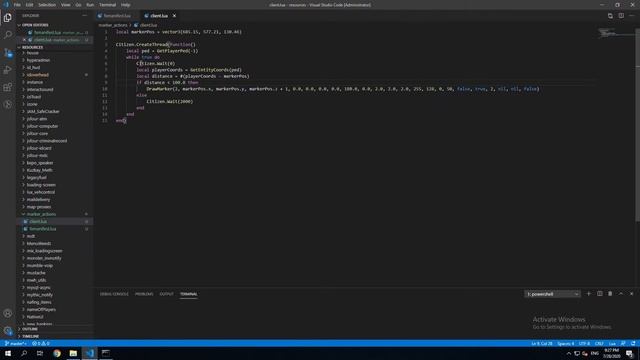Click the Ln Col cursor position indicator

[542, 344]
